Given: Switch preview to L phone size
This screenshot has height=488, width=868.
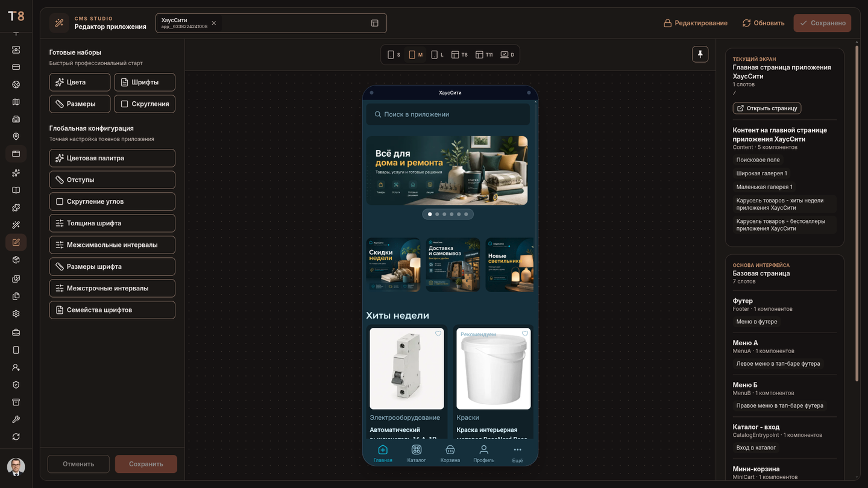Looking at the screenshot, I should tap(437, 55).
